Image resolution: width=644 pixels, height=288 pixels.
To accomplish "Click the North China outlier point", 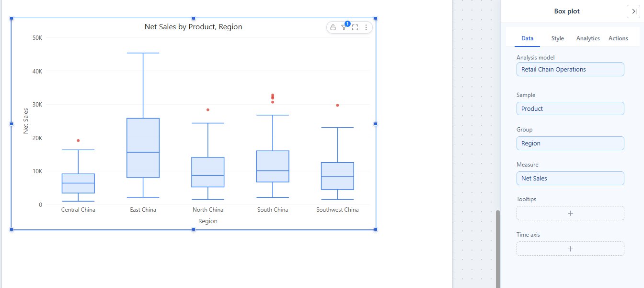I will point(208,110).
